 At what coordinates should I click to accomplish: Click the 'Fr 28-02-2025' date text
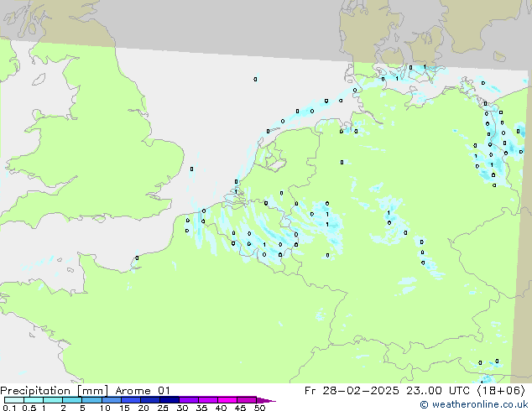(352, 391)
